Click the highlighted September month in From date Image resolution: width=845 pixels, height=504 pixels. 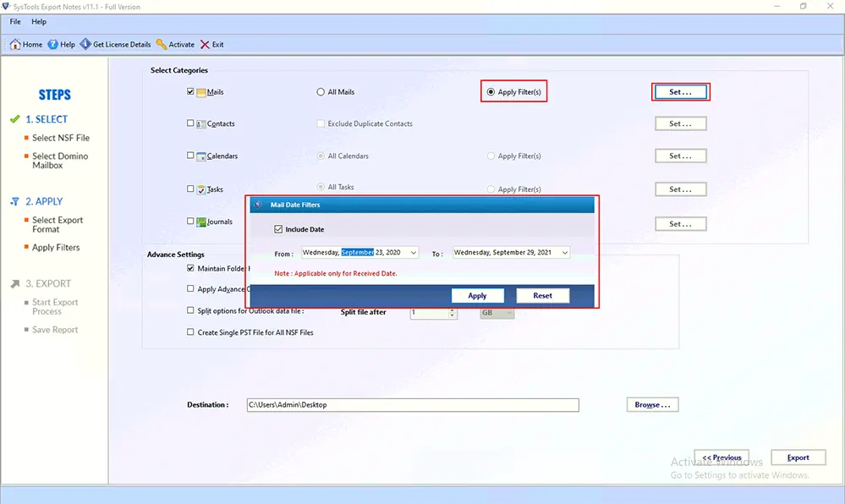tap(357, 252)
